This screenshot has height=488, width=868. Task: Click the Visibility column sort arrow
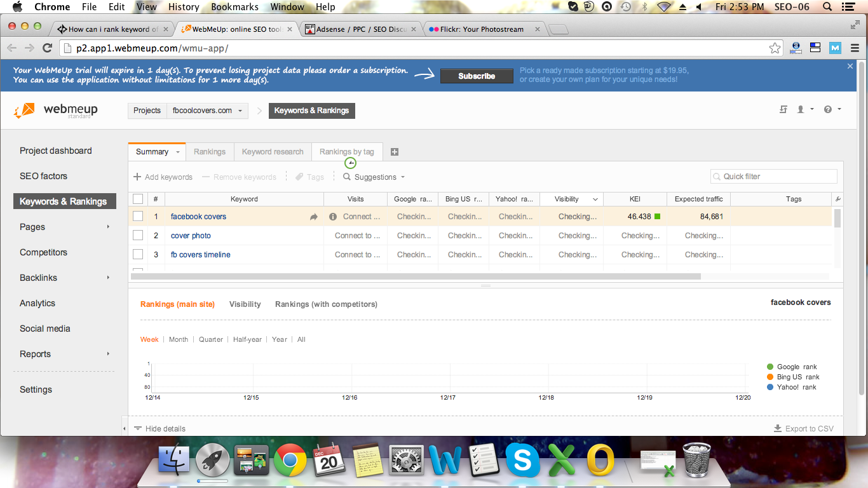[x=595, y=200]
